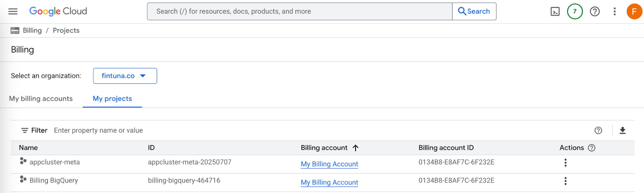Focus the top search resources field
The image size is (644, 193).
pyautogui.click(x=300, y=12)
